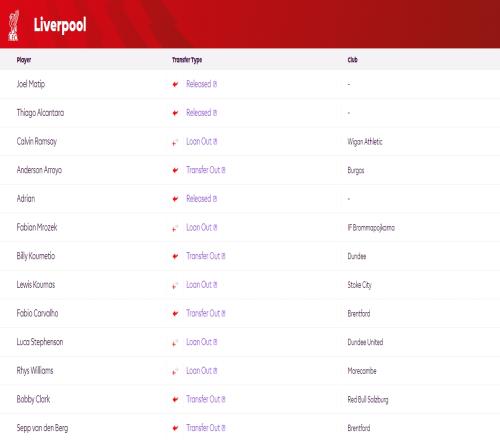Viewport: 500px width, 440px height.
Task: Select the Player column header
Action: pos(24,60)
